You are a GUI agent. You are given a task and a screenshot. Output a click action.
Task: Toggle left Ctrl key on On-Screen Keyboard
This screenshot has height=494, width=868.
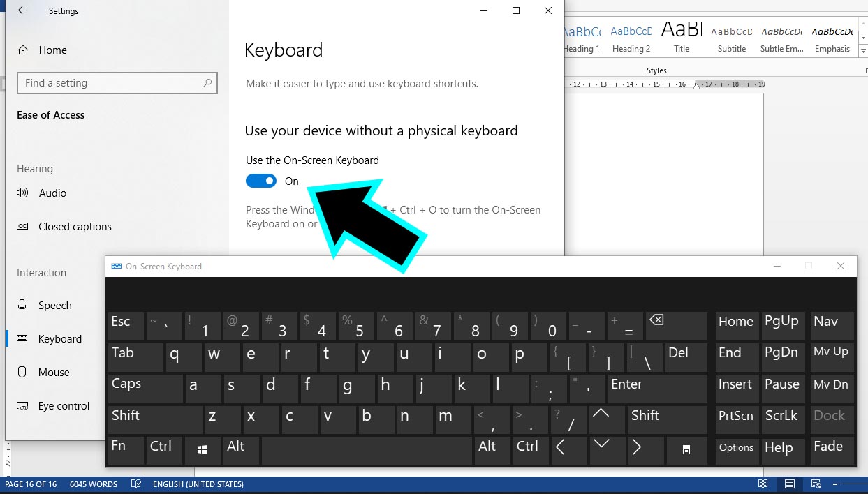pyautogui.click(x=164, y=451)
